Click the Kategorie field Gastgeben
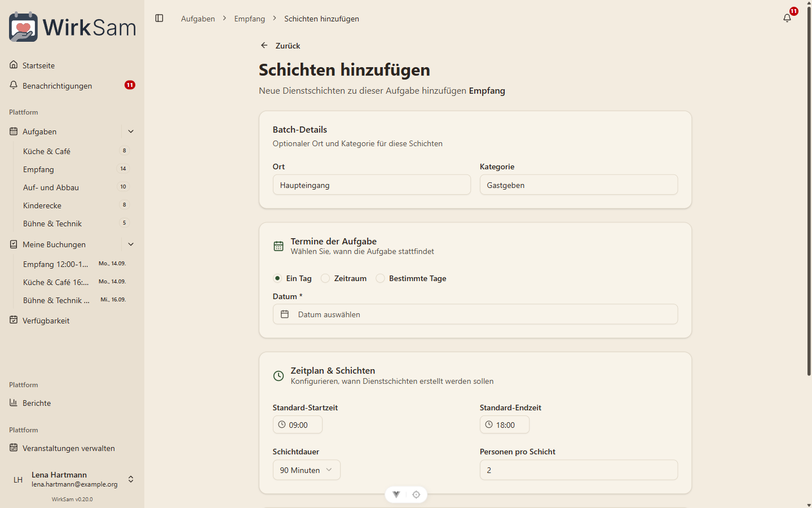 click(x=579, y=185)
